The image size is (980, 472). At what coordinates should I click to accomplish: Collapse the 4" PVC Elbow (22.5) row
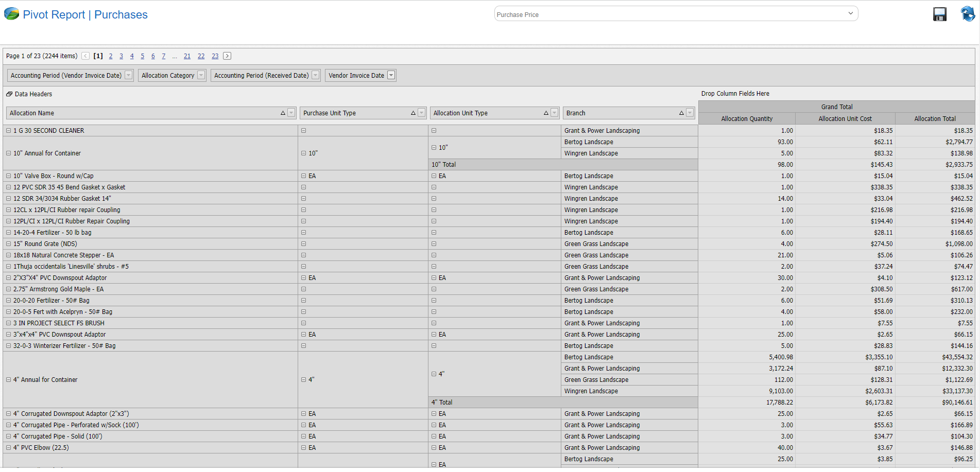pos(8,448)
